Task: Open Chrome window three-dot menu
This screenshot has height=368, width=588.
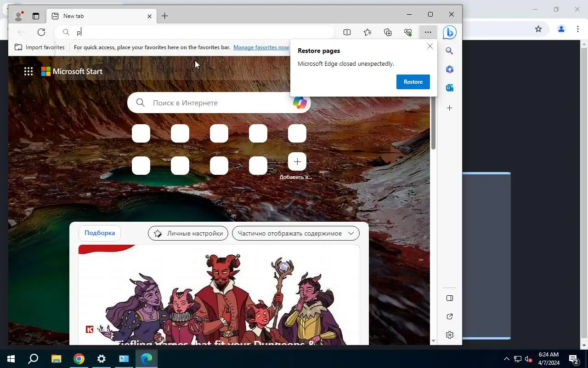Action: pyautogui.click(x=578, y=29)
